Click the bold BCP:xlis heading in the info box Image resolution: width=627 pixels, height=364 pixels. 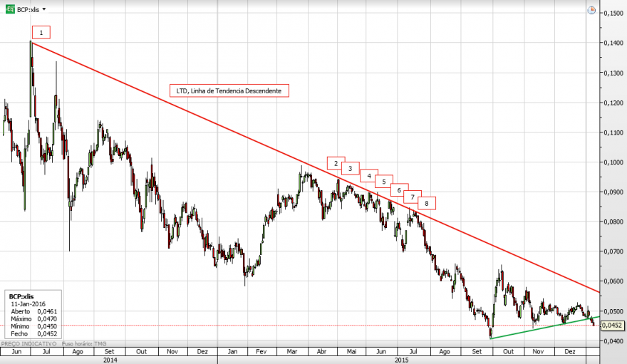(21, 296)
